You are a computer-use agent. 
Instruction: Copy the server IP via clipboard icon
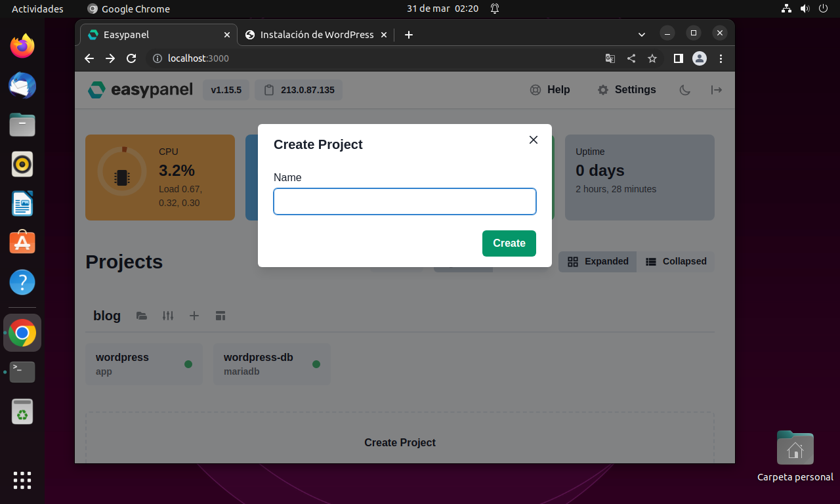268,90
